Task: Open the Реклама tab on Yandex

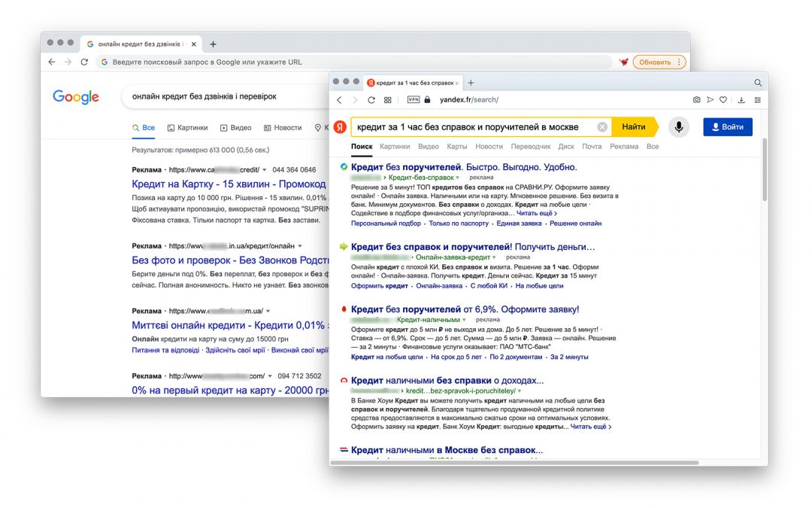Action: [x=623, y=147]
